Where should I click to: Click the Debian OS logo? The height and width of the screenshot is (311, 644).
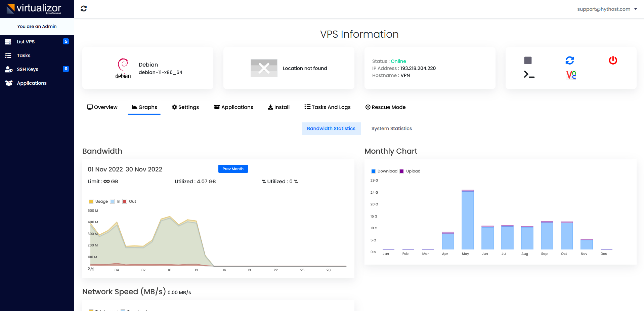coord(123,68)
